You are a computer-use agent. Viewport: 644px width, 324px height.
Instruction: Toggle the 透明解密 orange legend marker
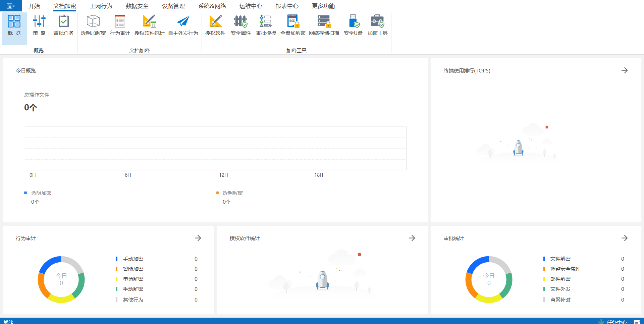(217, 193)
